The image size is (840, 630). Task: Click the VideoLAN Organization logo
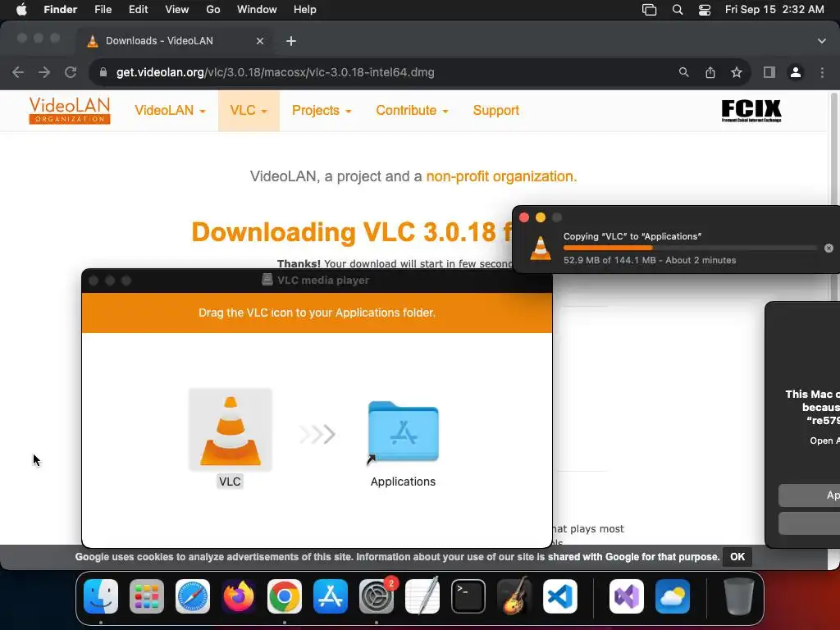(70, 111)
